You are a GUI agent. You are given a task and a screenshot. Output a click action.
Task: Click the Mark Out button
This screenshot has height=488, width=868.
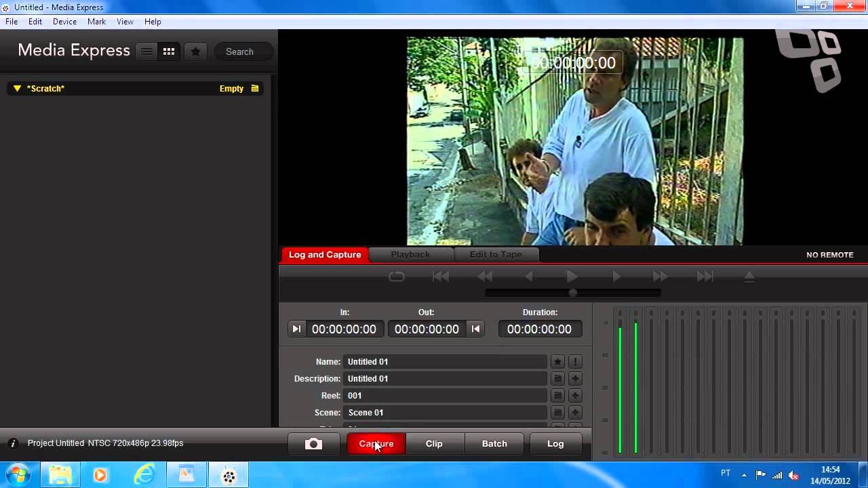coord(476,329)
